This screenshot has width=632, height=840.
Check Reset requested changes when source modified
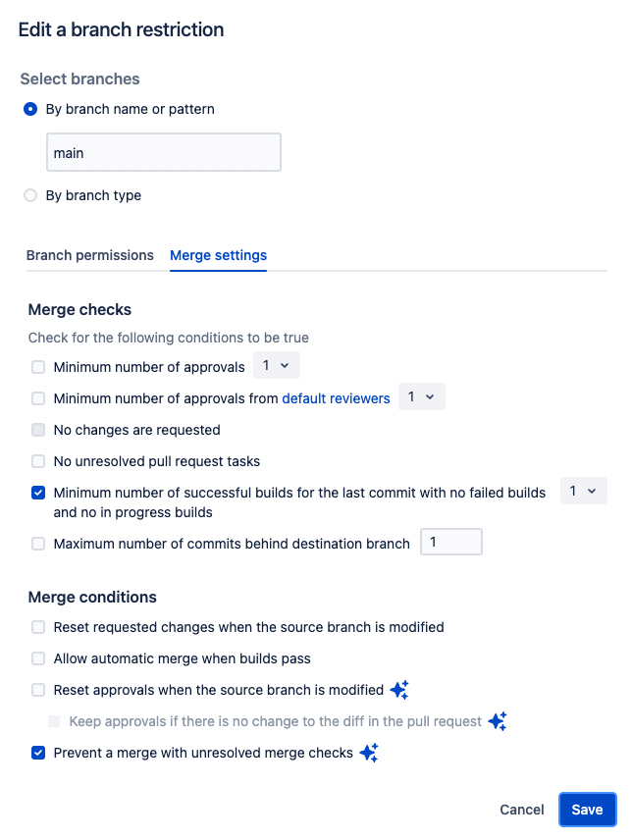(38, 627)
